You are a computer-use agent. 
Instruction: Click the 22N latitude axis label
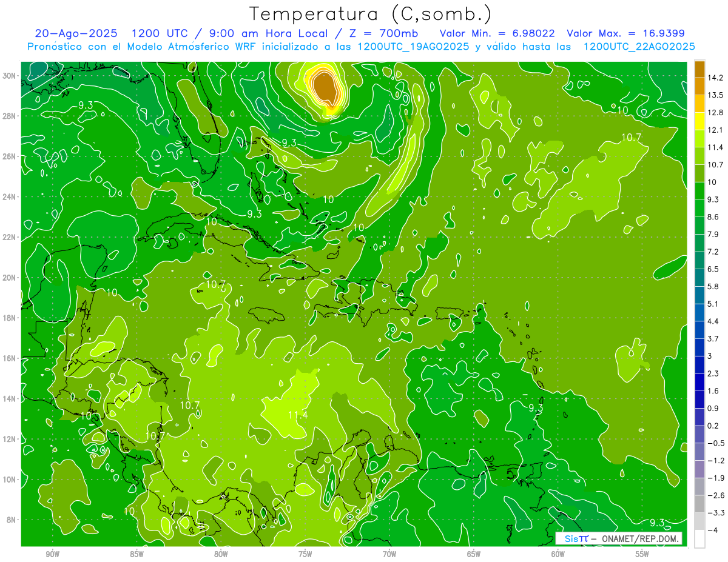10,237
